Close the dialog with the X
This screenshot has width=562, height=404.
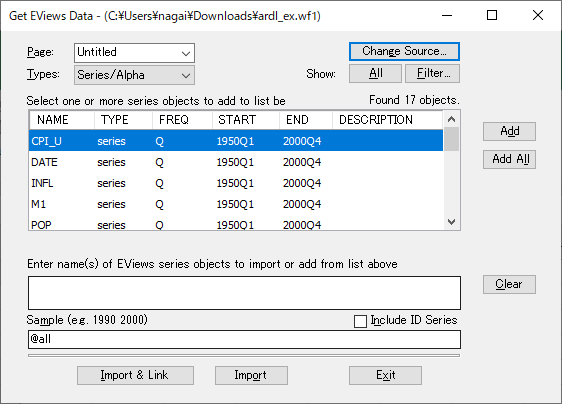pos(538,15)
